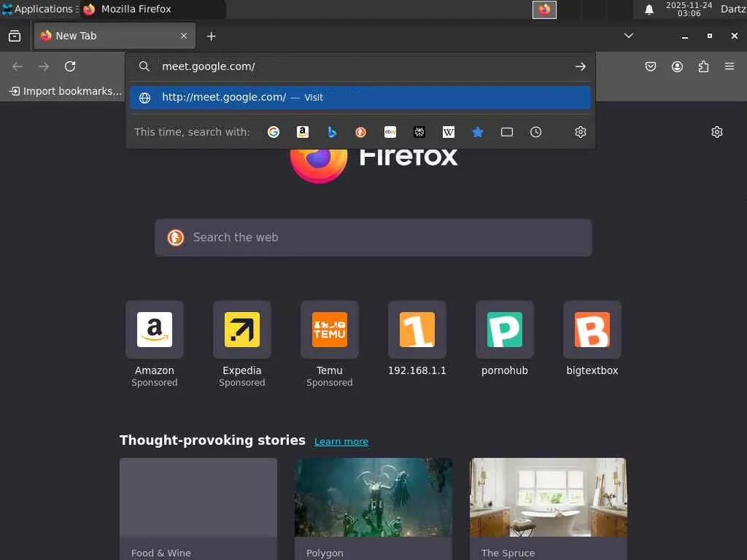The width and height of the screenshot is (747, 560).
Task: Open the Firefox account icon
Action: [x=677, y=66]
